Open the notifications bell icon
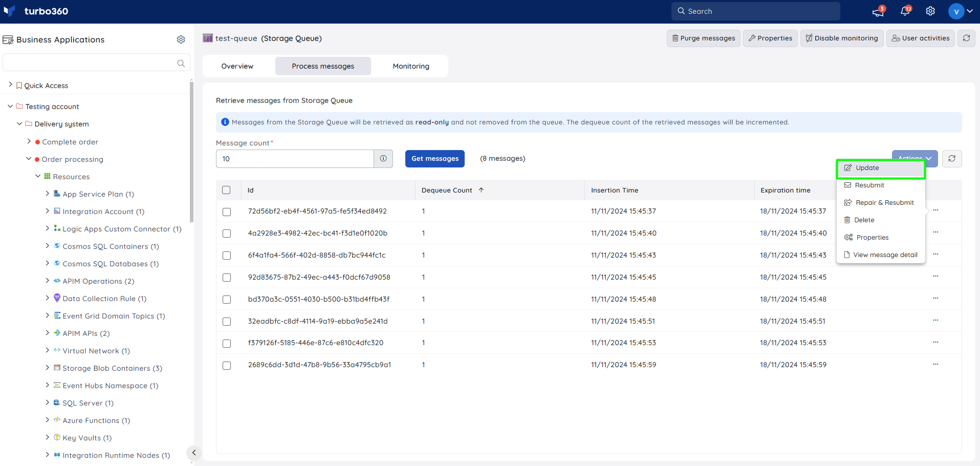Image resolution: width=980 pixels, height=466 pixels. click(x=905, y=11)
